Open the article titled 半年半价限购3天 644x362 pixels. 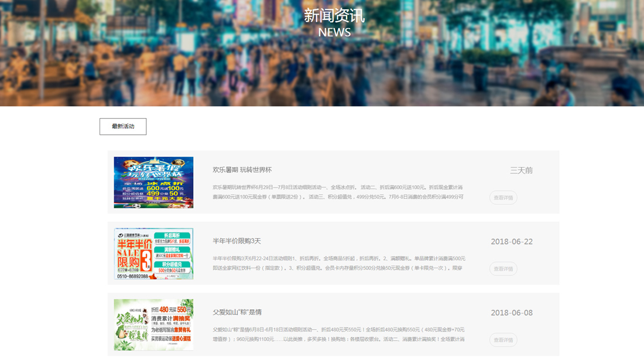click(237, 241)
